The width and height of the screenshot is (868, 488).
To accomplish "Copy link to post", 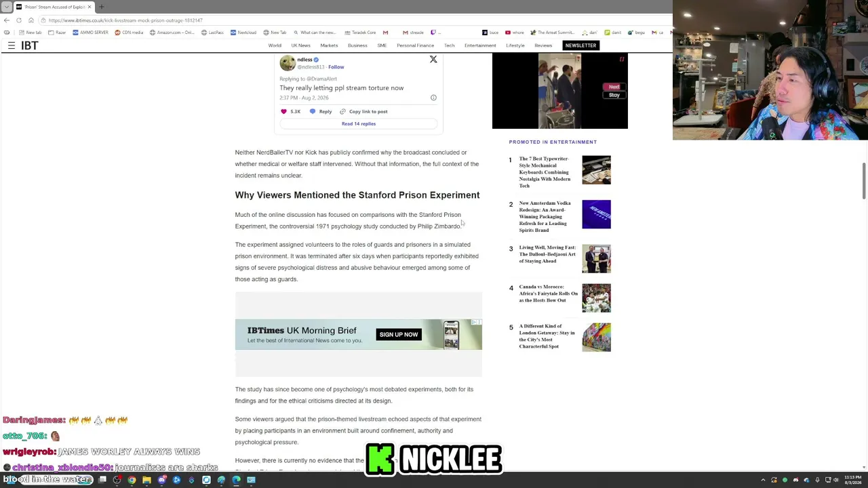I will 363,111.
